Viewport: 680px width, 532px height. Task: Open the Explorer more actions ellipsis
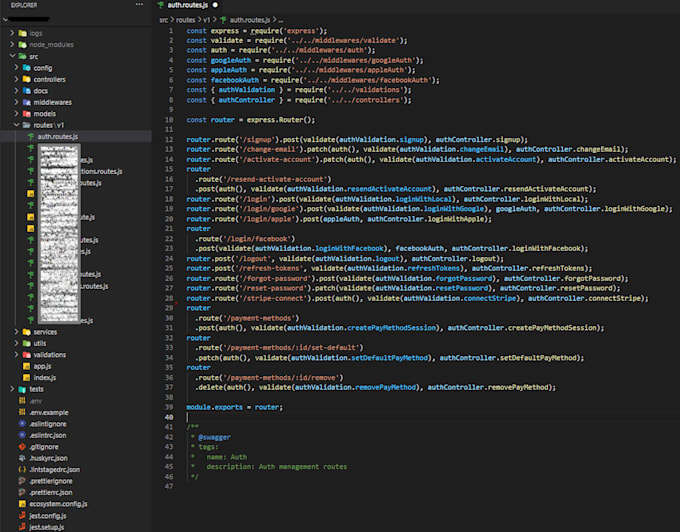(139, 4)
